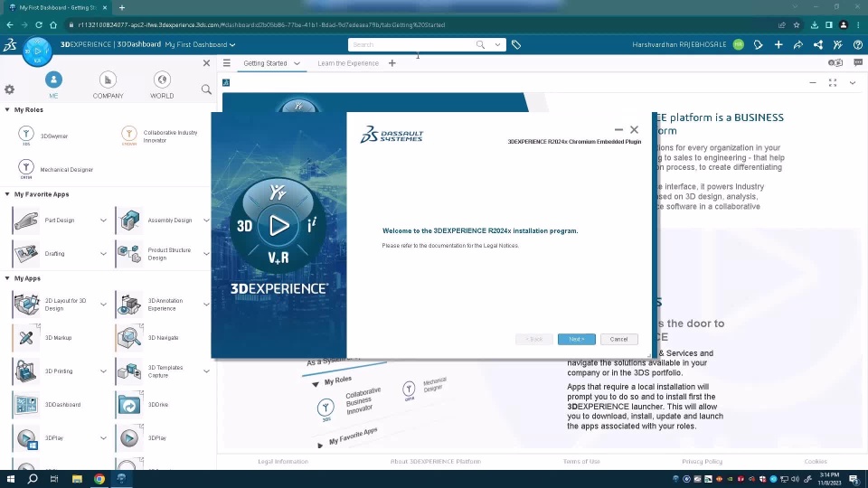The image size is (868, 488).
Task: Select the COMPANY icon
Action: tap(108, 80)
